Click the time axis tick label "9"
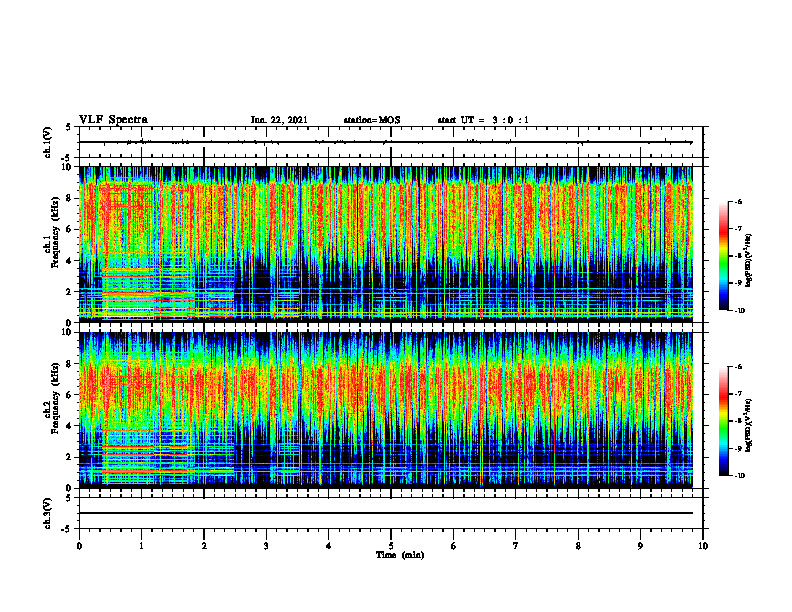 640,546
